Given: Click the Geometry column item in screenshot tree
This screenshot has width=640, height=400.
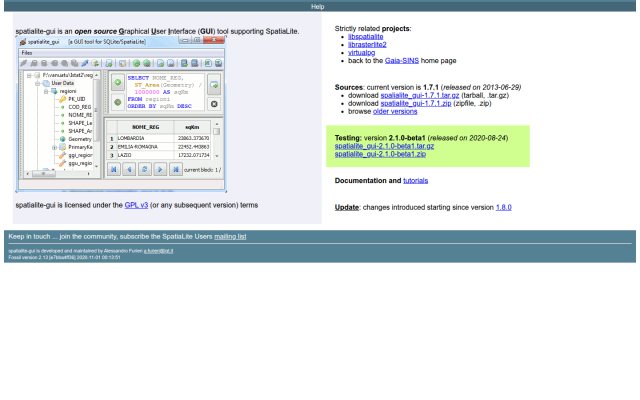Looking at the screenshot, I should coord(80,139).
